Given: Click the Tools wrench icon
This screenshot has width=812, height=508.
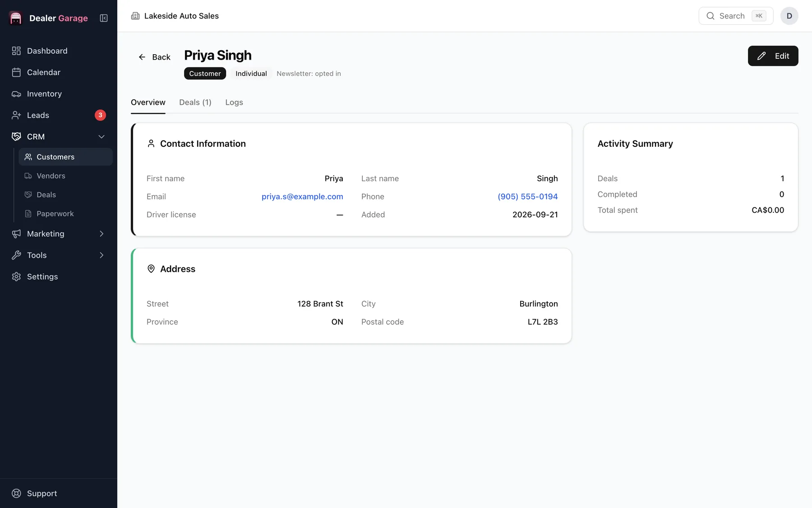Looking at the screenshot, I should 16,255.
